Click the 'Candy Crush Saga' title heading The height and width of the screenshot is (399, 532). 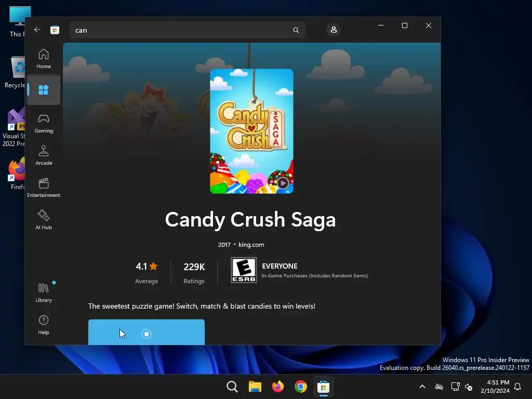point(250,220)
